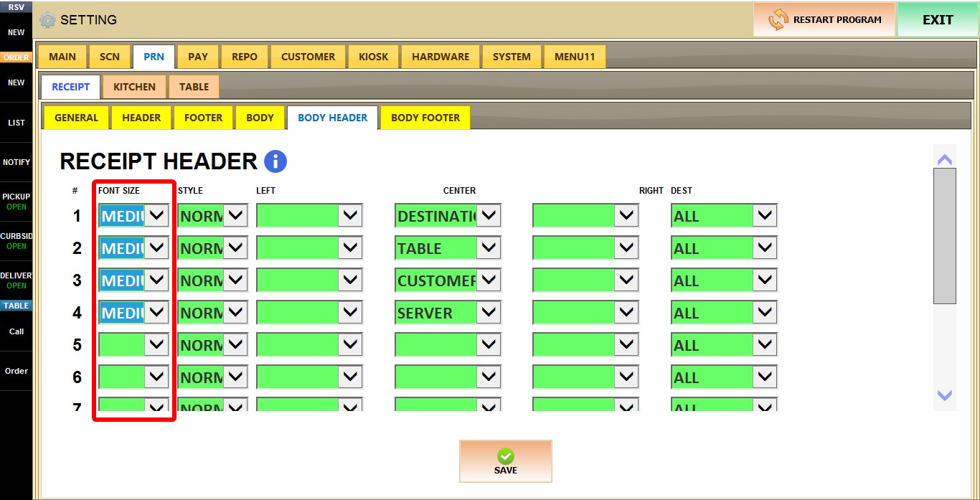Switch to the KIOSK tab
The image size is (980, 500).
coord(373,57)
